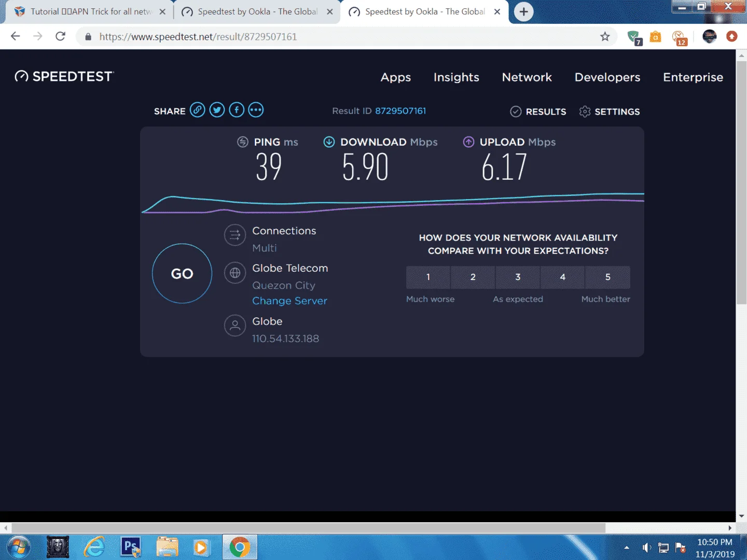The height and width of the screenshot is (560, 747).
Task: Show hidden system tray icons
Action: click(627, 548)
